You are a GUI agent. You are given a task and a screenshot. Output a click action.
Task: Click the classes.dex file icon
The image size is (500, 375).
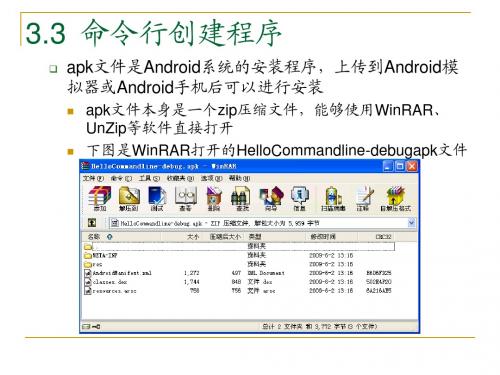88,282
